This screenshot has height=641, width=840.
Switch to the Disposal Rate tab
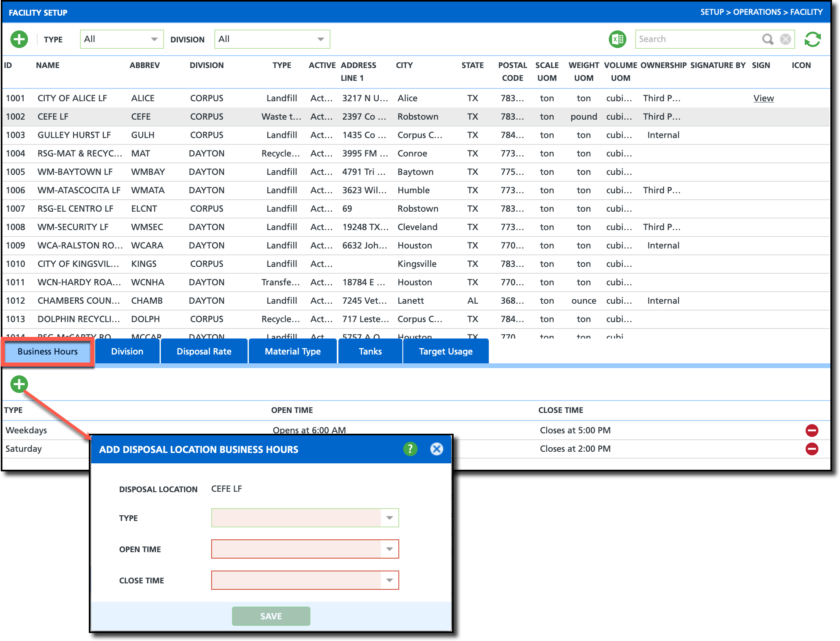tap(204, 351)
